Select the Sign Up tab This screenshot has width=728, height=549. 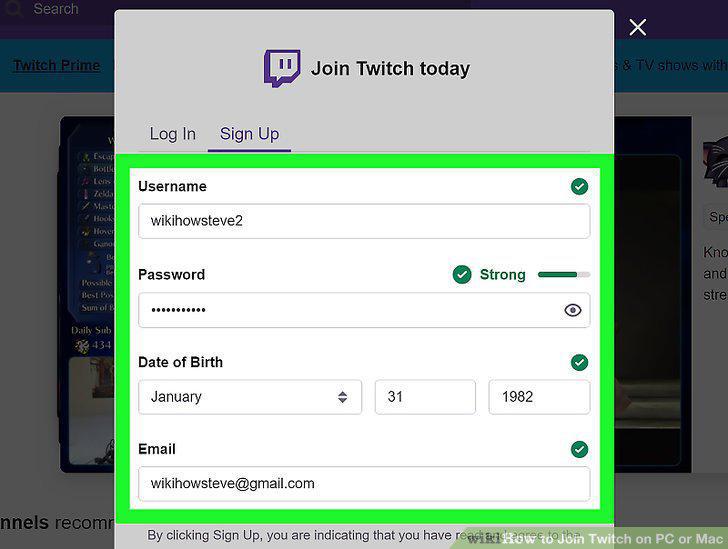[249, 134]
